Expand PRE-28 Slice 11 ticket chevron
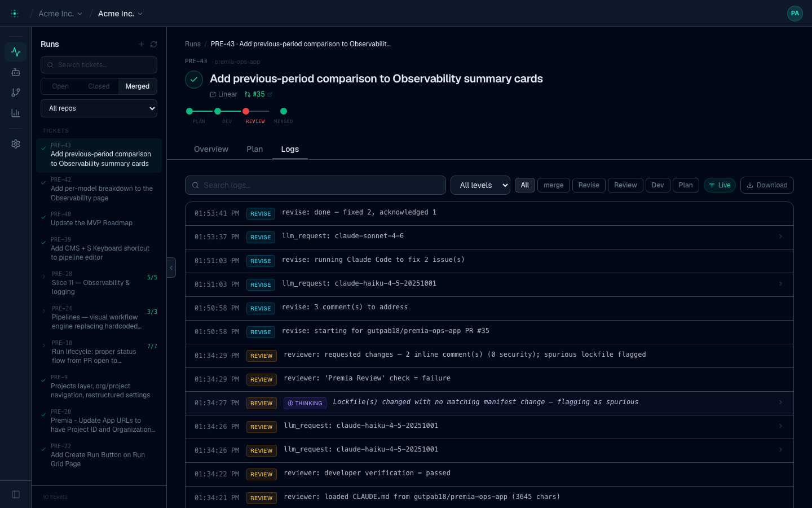Viewport: 812px width, 508px height. point(44,277)
